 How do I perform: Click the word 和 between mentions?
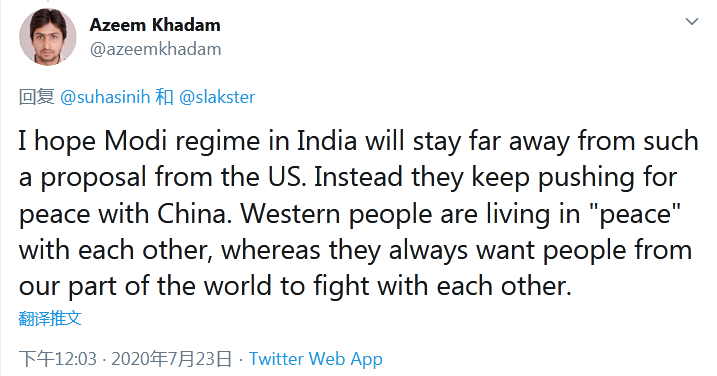tap(165, 97)
